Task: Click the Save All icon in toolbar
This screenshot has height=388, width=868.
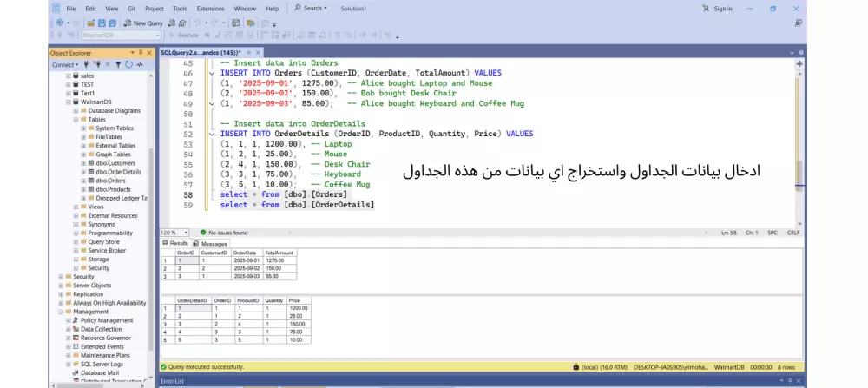Action: [112, 23]
